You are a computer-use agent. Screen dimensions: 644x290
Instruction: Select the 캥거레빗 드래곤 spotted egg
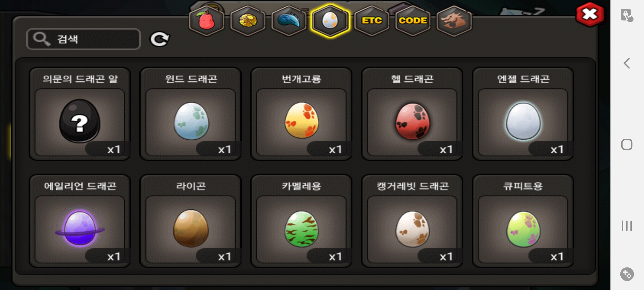412,221
